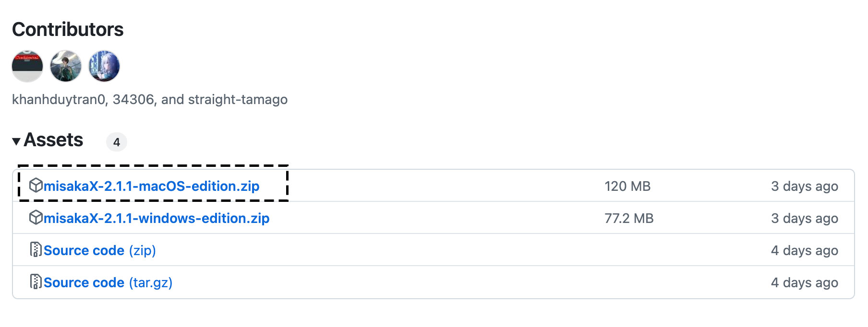This screenshot has height=327, width=868.
Task: Download Source code (tar.gz) link
Action: coord(108,282)
